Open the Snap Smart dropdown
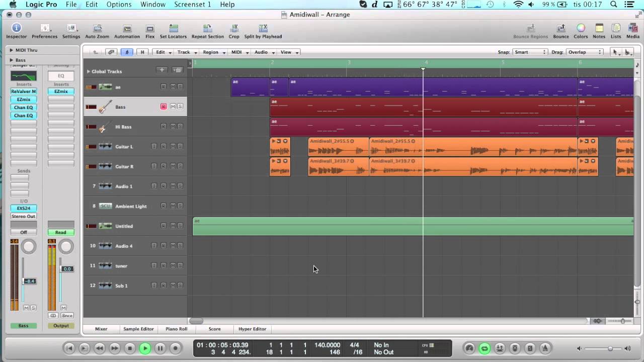This screenshot has width=644, height=362. tap(530, 52)
